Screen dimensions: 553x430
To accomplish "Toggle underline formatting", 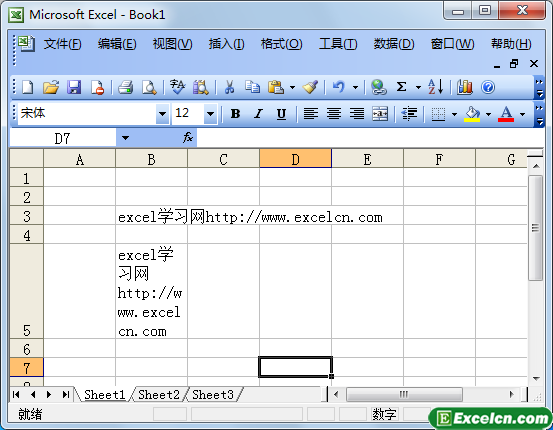I will (x=281, y=114).
